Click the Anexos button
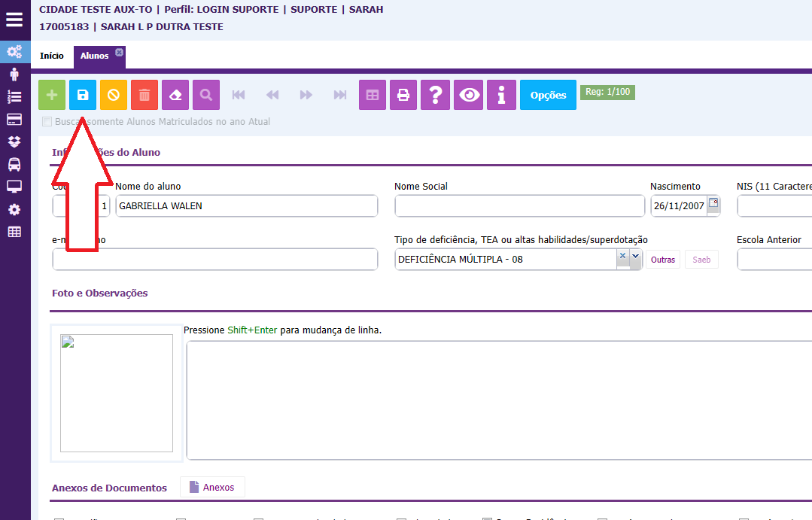 coord(212,488)
